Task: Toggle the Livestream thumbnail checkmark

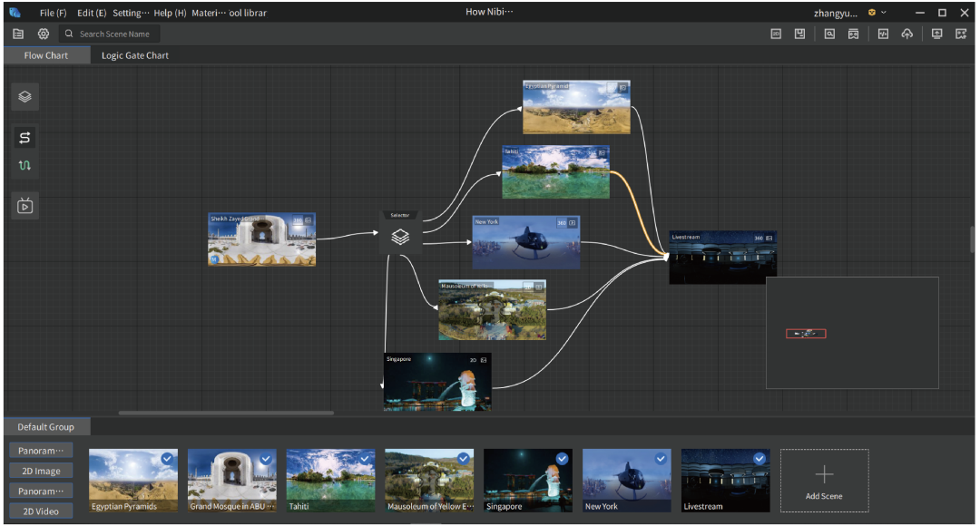Action: tap(759, 459)
